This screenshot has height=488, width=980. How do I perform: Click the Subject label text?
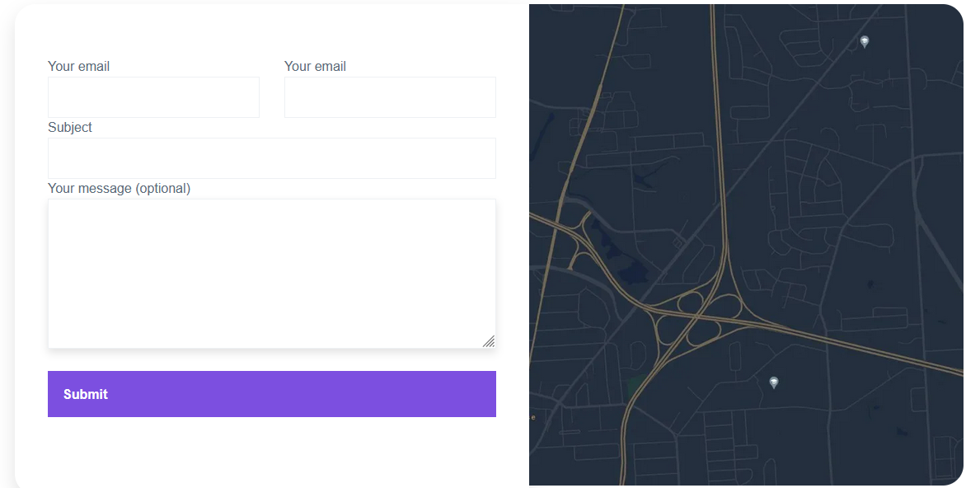(x=70, y=127)
